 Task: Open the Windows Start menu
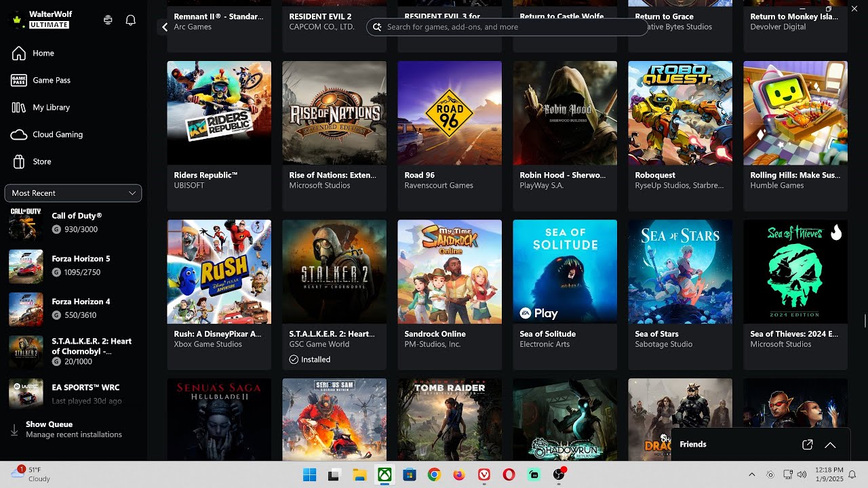[309, 475]
